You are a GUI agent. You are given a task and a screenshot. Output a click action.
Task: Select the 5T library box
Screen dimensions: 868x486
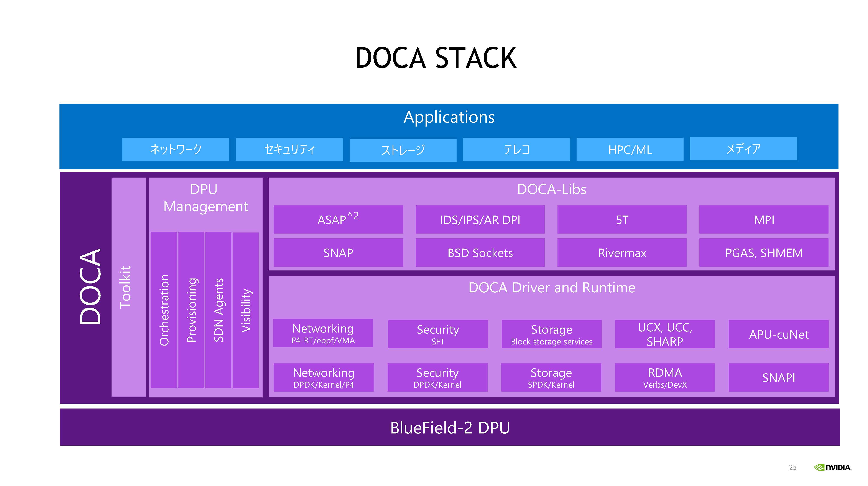click(622, 219)
